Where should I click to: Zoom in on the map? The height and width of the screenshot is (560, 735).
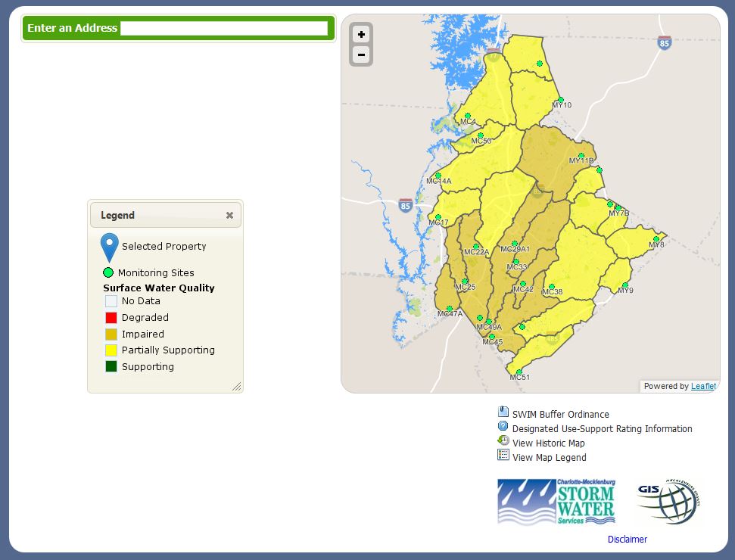click(361, 34)
